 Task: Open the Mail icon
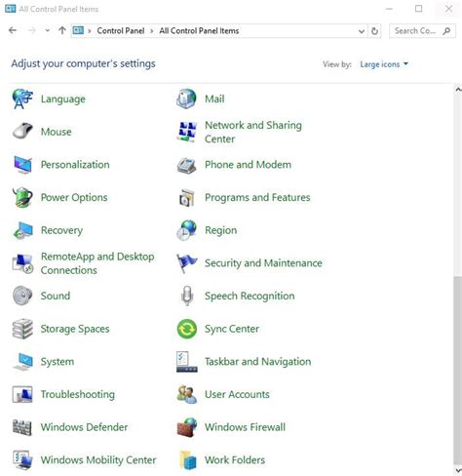186,99
